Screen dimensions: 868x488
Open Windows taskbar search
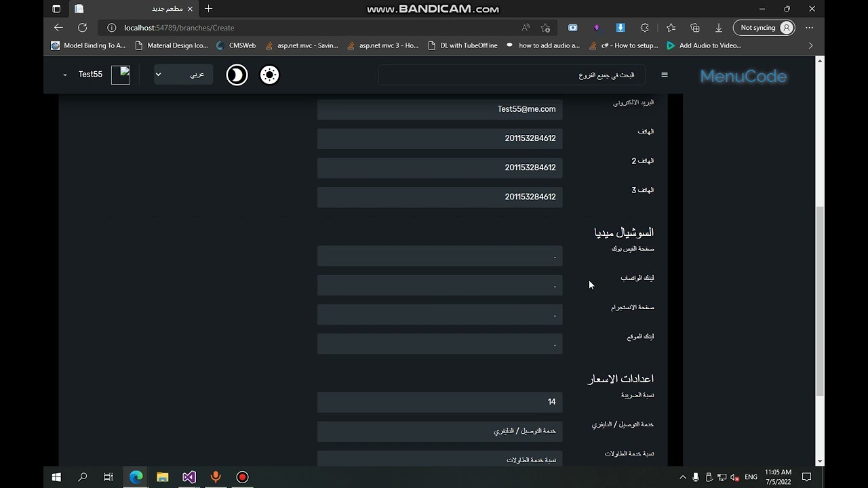pyautogui.click(x=83, y=477)
